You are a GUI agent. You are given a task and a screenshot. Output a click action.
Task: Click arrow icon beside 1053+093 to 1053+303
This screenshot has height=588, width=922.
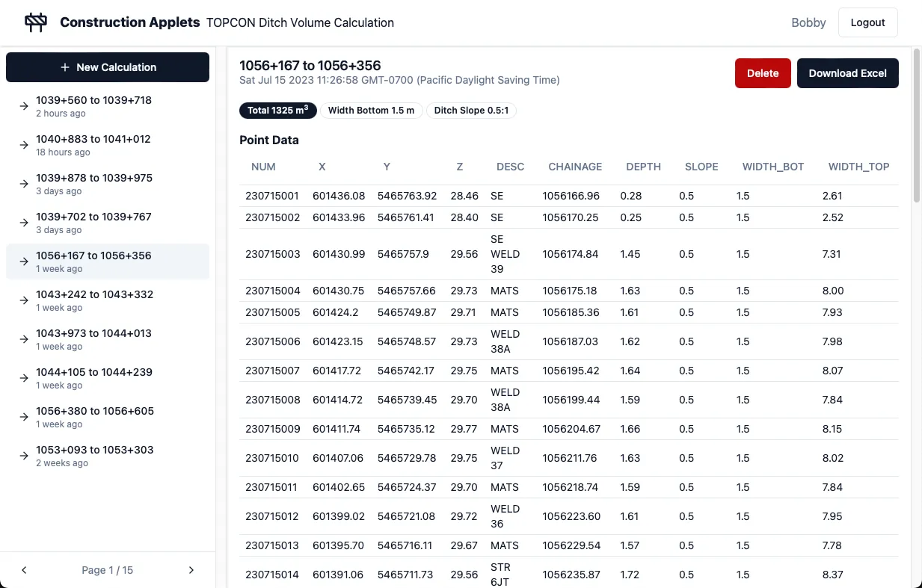(x=24, y=456)
